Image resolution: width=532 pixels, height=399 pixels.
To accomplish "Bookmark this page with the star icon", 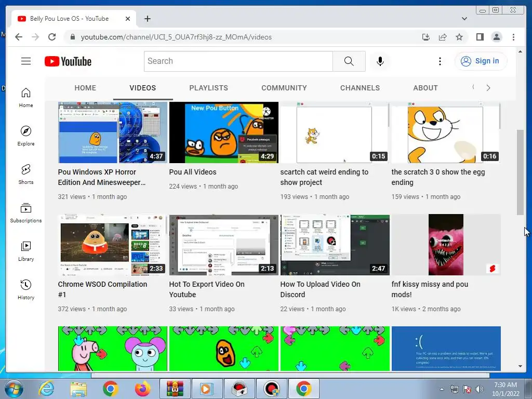I will point(459,37).
